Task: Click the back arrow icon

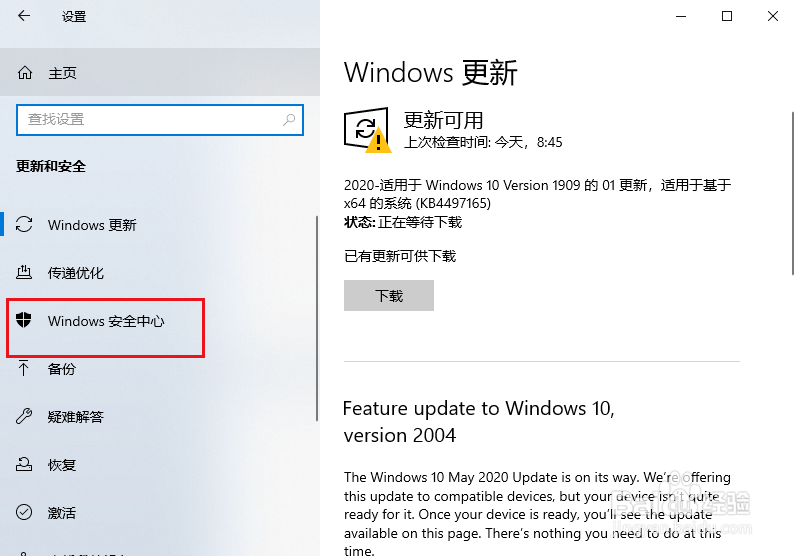Action: coord(24,16)
